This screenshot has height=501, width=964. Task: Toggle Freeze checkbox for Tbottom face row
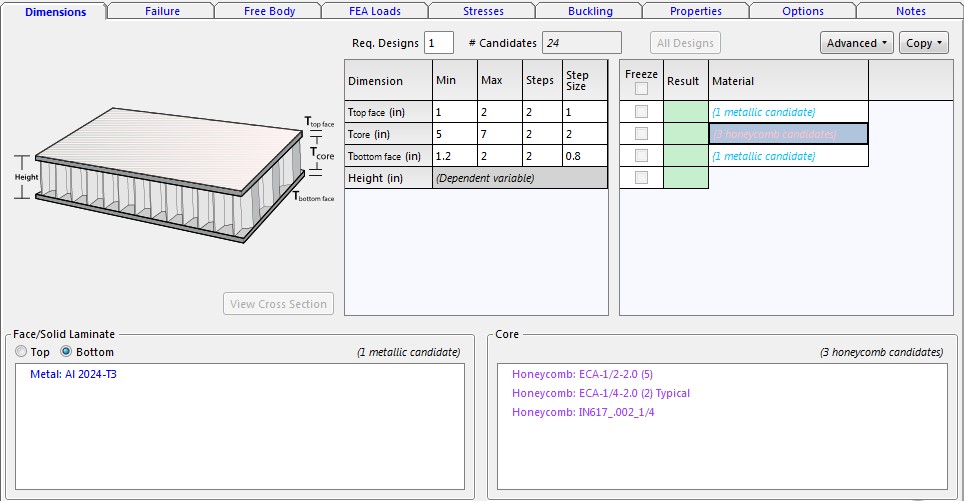[641, 156]
